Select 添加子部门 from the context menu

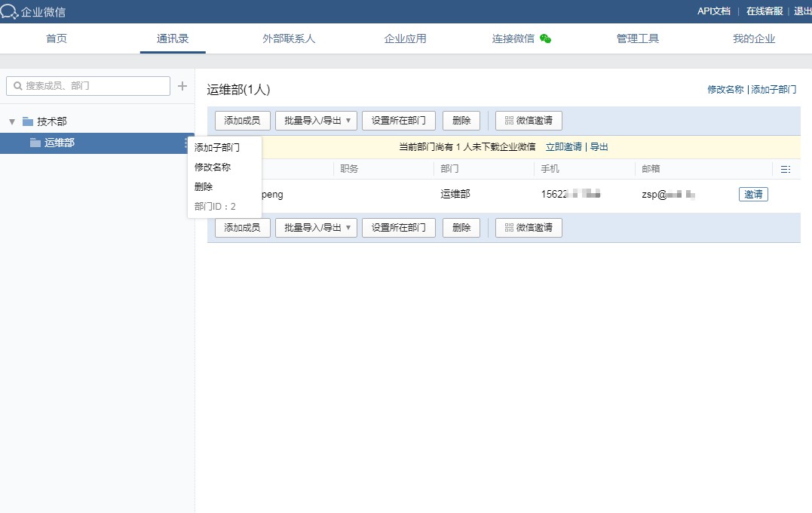point(216,148)
